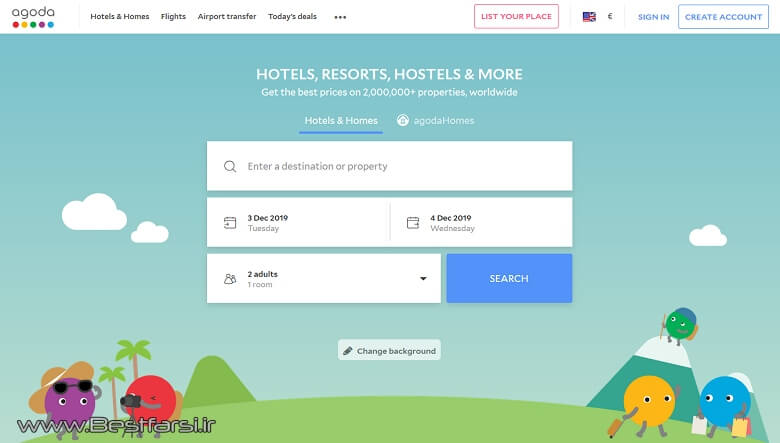The height and width of the screenshot is (443, 780).
Task: Focus the destination or property input
Action: point(390,166)
